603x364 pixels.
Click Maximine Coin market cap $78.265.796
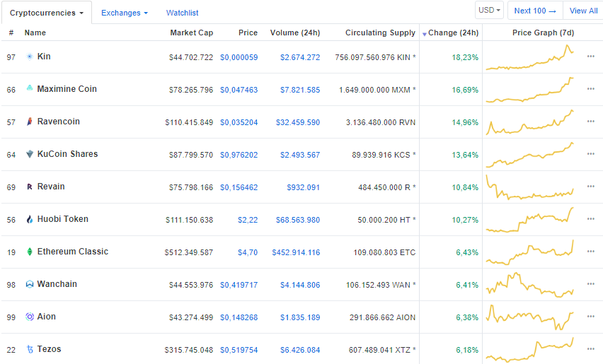pos(191,90)
